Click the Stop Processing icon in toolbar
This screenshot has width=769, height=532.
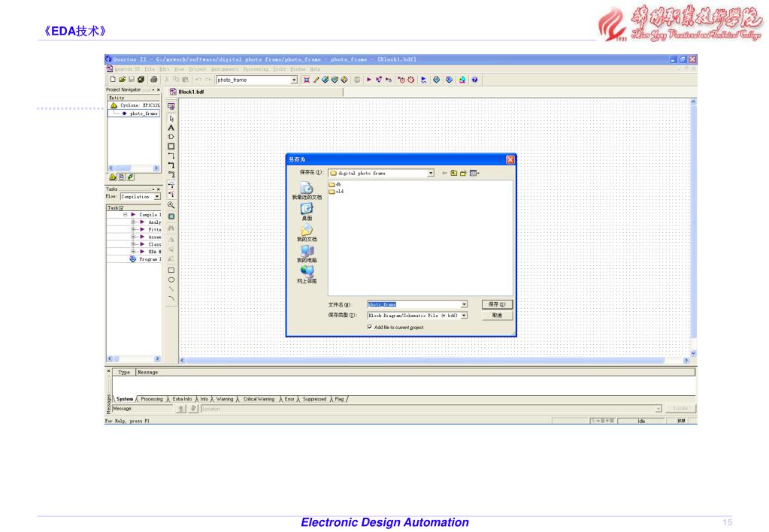point(357,80)
